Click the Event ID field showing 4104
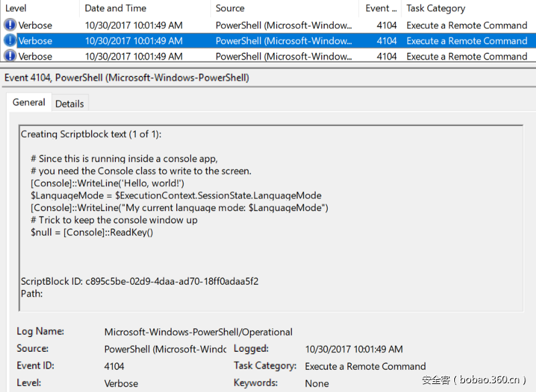Screen dimensions: 536x392 (115, 367)
